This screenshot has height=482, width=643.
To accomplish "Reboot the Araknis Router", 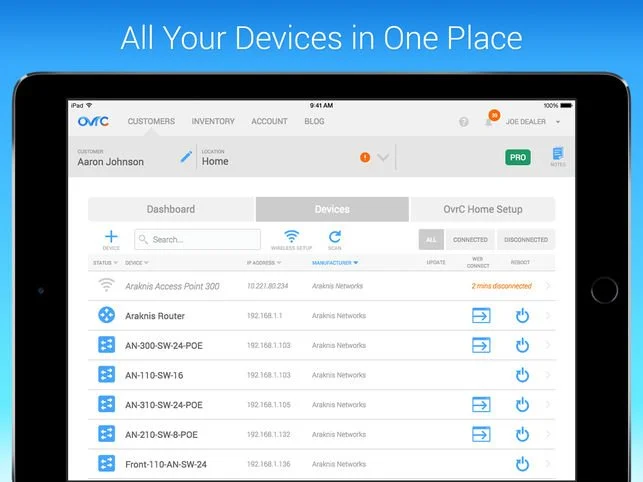I will [522, 315].
